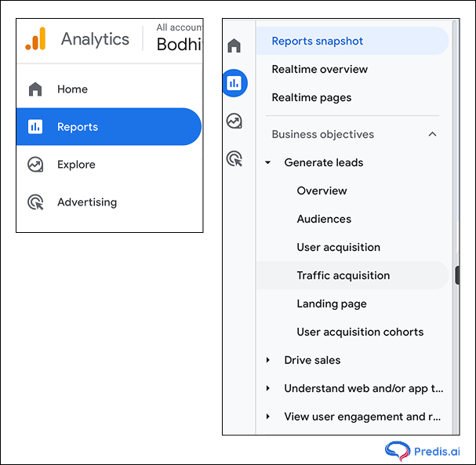Viewport: 476px width, 465px height.
Task: Click the home icon in narrow sidebar
Action: pyautogui.click(x=234, y=45)
